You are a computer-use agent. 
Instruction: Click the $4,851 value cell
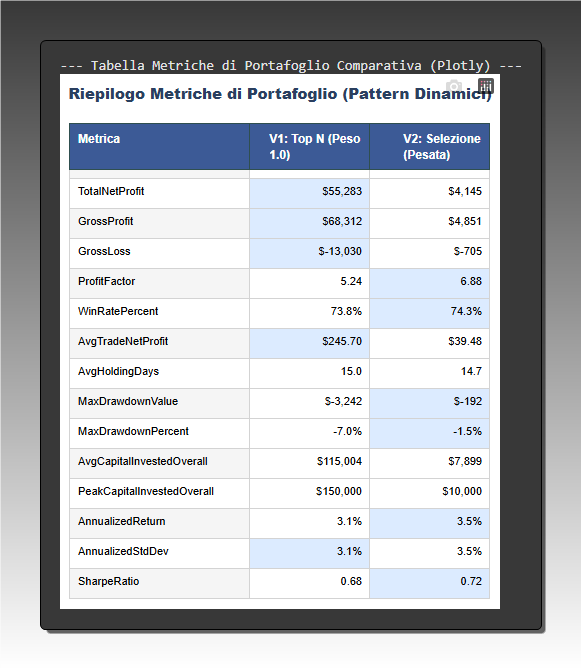click(429, 224)
